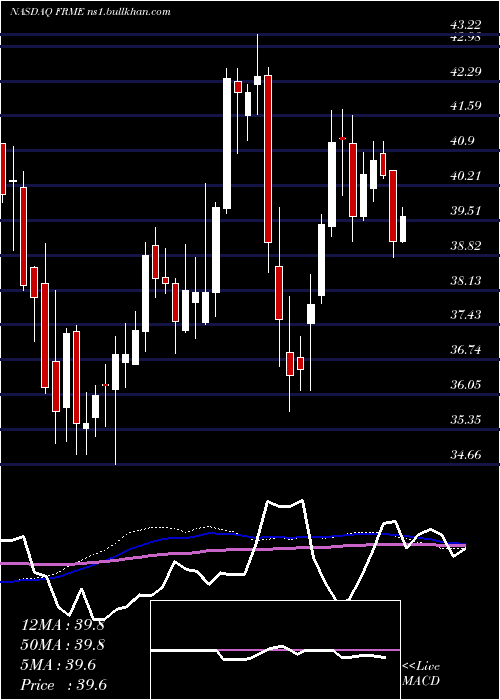Click the 43.22 price axis label
The width and height of the screenshot is (500, 700).
465,25
